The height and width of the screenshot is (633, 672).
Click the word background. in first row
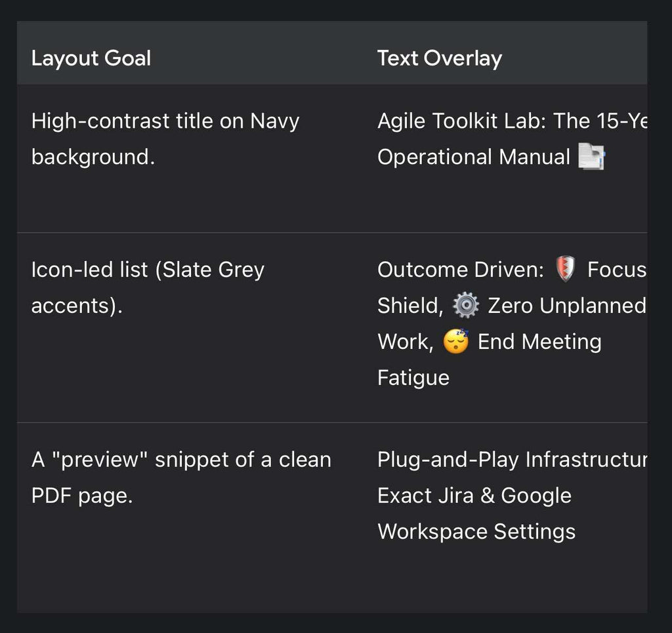pyautogui.click(x=93, y=157)
